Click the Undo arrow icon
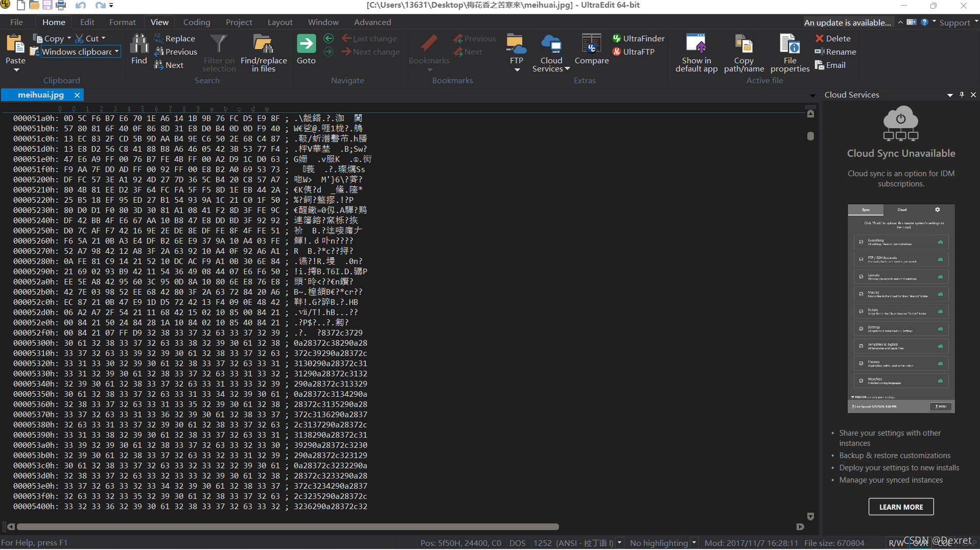The width and height of the screenshot is (980, 550). click(x=81, y=6)
